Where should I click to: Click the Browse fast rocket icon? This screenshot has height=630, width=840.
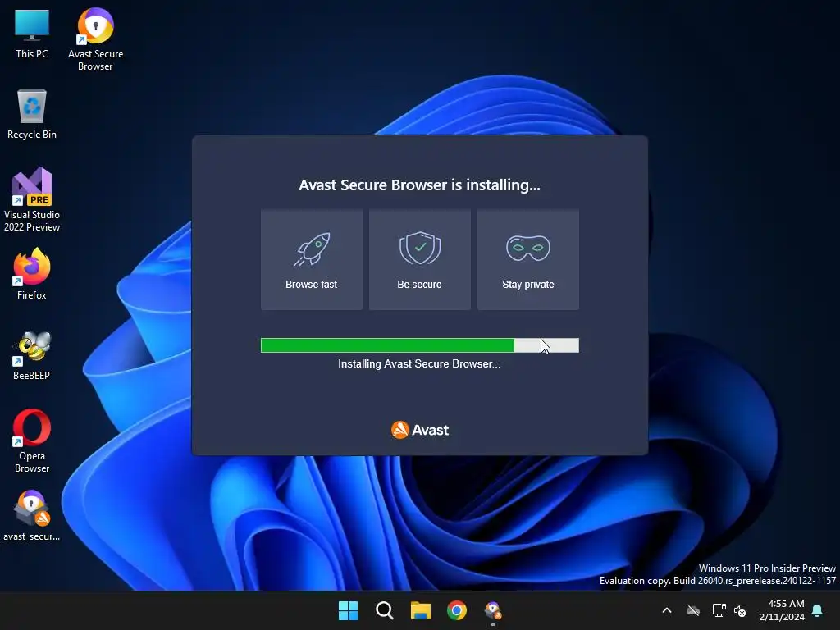(313, 249)
